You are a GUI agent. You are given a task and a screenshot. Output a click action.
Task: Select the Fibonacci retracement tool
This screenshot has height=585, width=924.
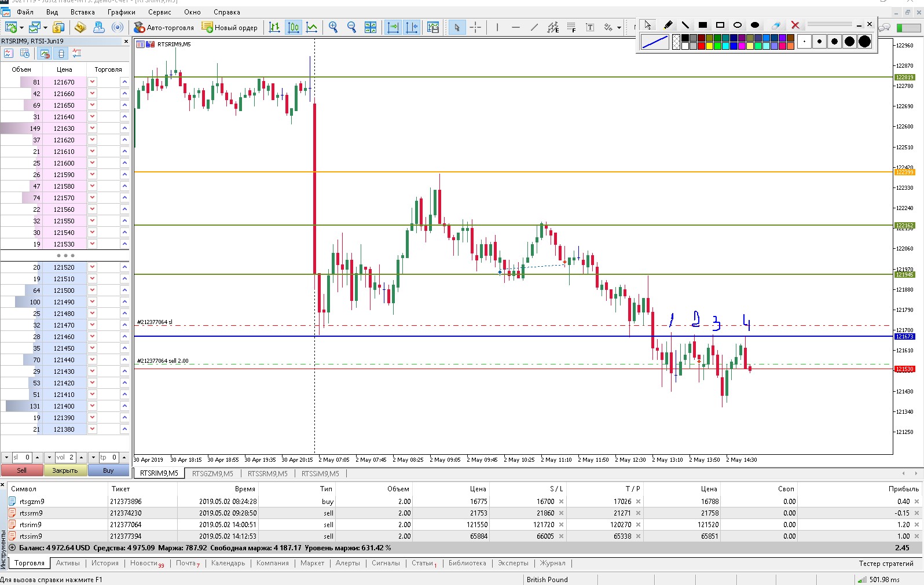[571, 27]
